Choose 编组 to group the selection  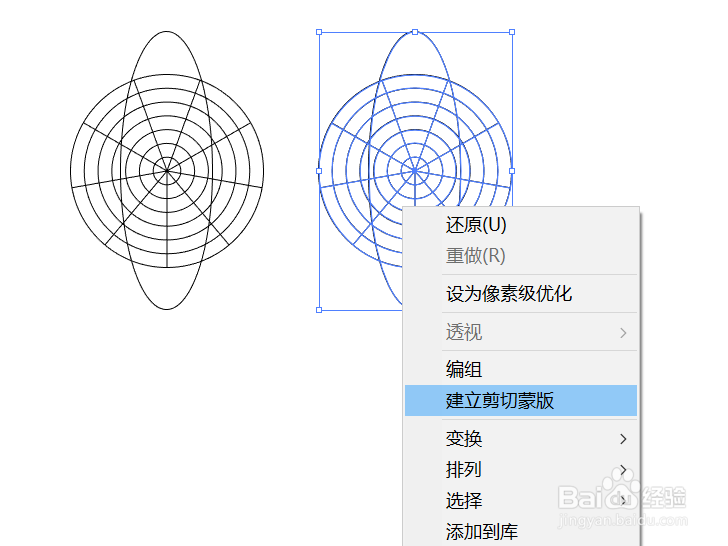click(x=521, y=370)
